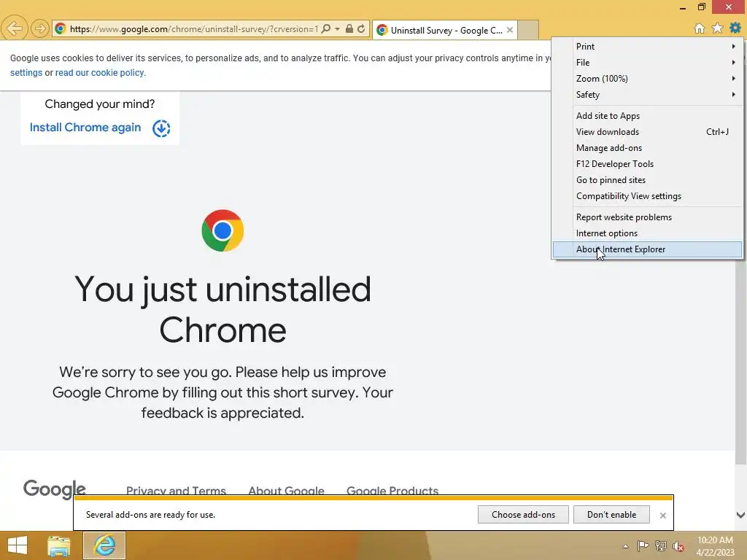The image size is (747, 560).
Task: Click the download circle icon beside Install Chrome
Action: coord(161,128)
